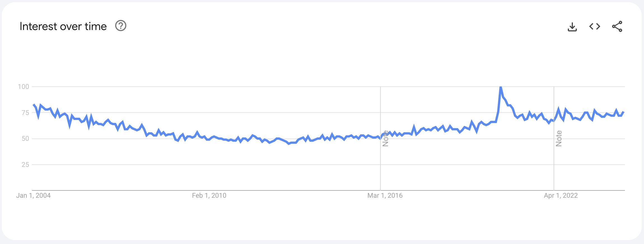The width and height of the screenshot is (644, 244).
Task: Click the download arrow in the toolbar
Action: click(x=572, y=26)
